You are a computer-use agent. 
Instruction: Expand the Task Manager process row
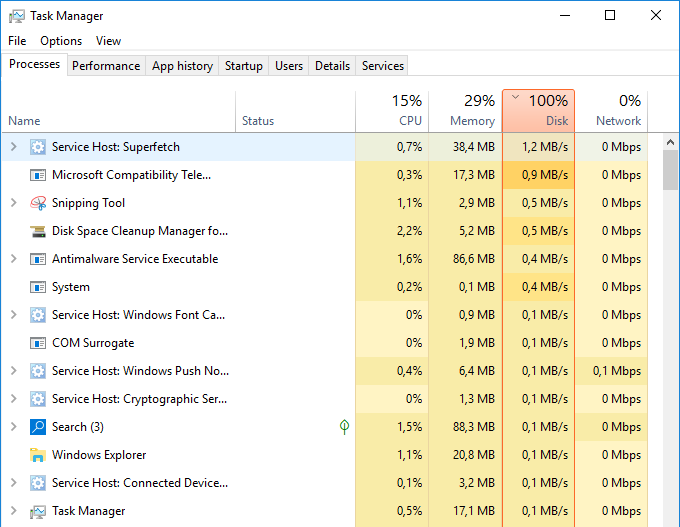14,511
